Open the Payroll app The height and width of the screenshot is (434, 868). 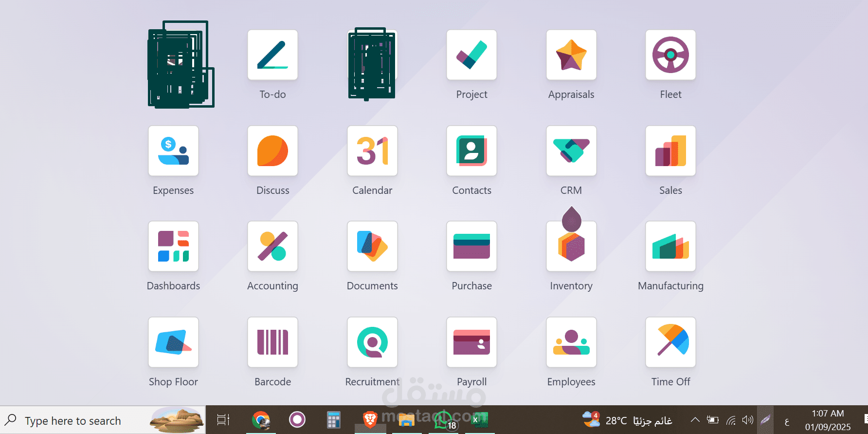471,342
